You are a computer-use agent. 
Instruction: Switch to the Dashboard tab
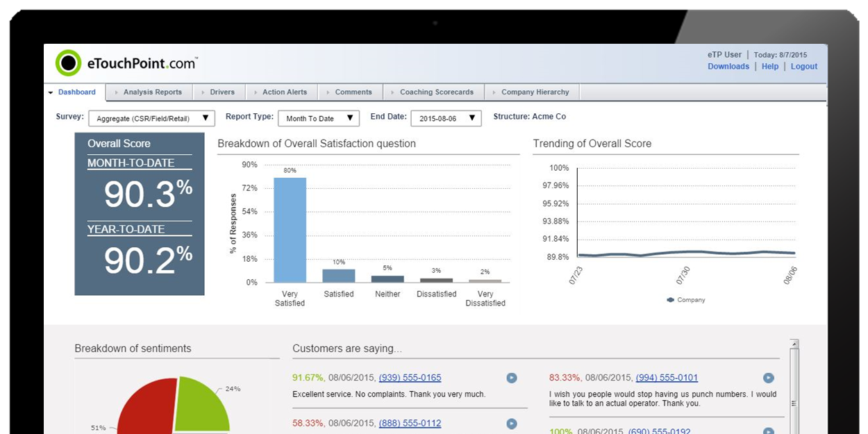click(75, 92)
